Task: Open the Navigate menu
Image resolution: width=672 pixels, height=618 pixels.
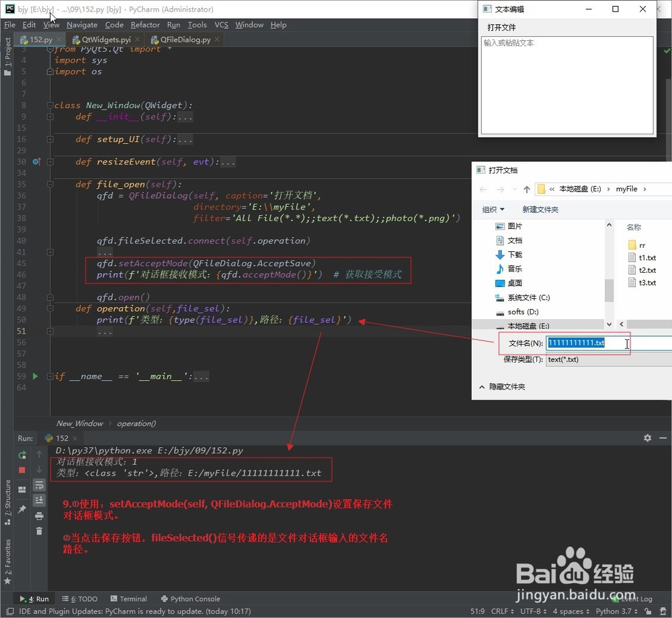Action: click(x=82, y=25)
